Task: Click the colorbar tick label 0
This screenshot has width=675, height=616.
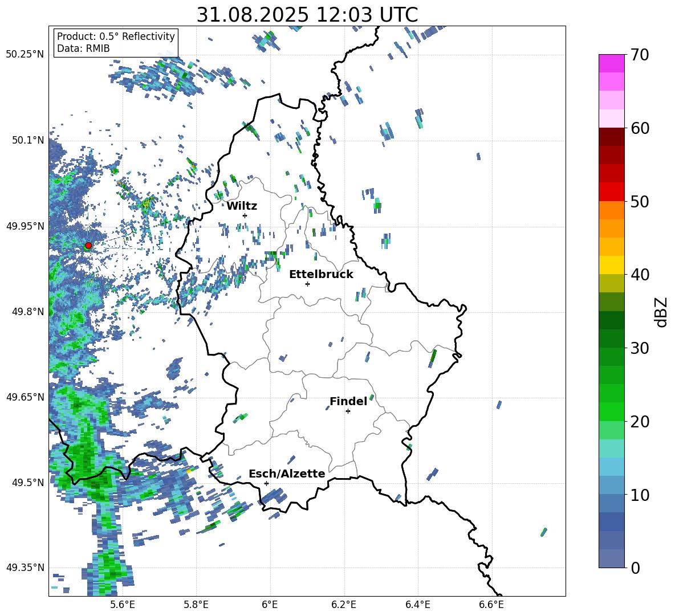Action: (x=636, y=568)
